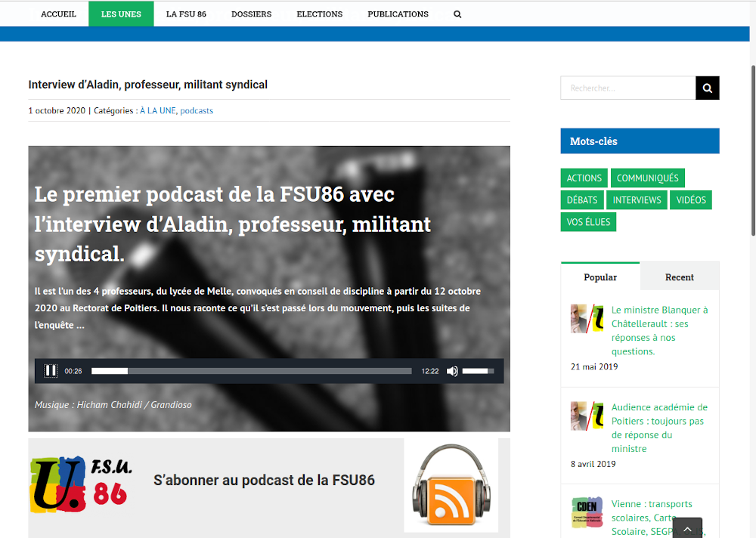Filter by the INTERVIEWS tag
This screenshot has height=538, width=756.
[637, 200]
